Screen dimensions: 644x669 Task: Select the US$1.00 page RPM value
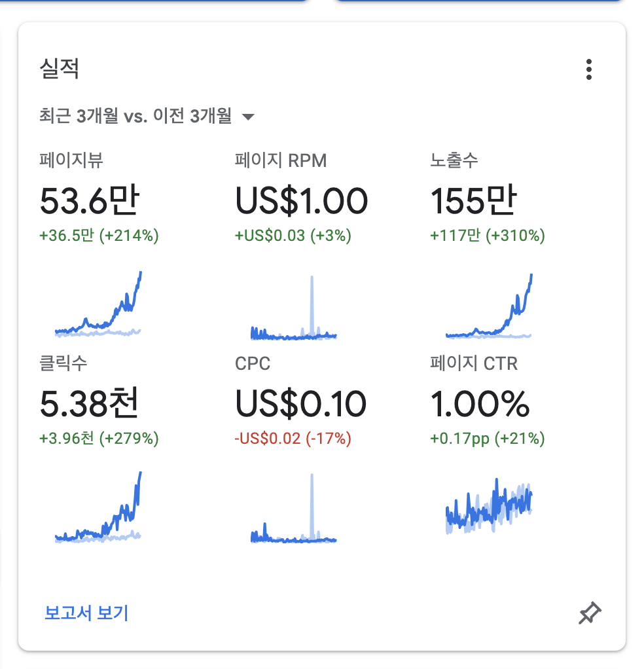(301, 202)
